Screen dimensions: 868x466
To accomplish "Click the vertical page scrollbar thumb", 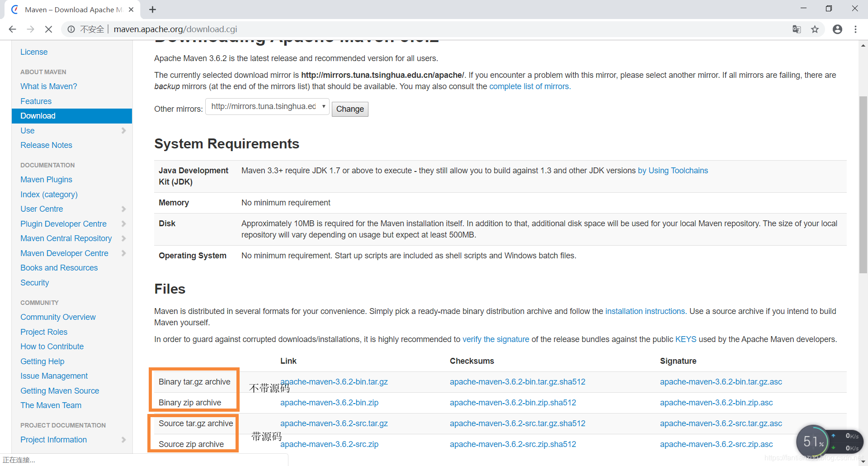I will 863,185.
